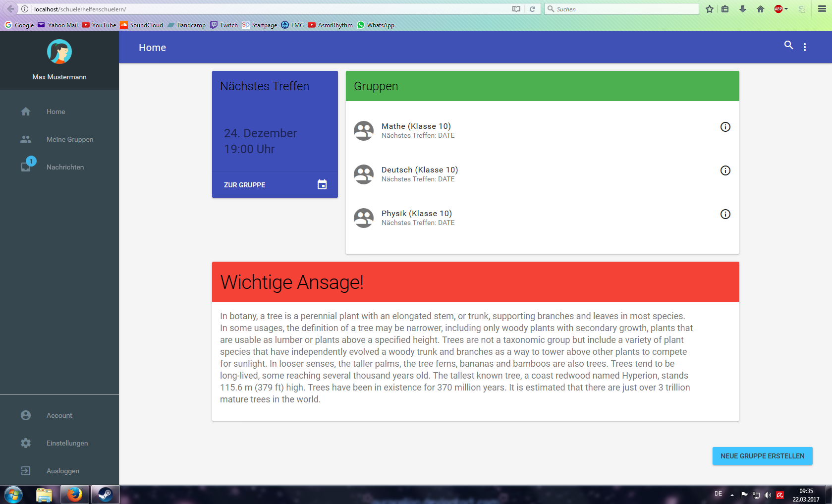Click the Account person icon in sidebar

(26, 415)
